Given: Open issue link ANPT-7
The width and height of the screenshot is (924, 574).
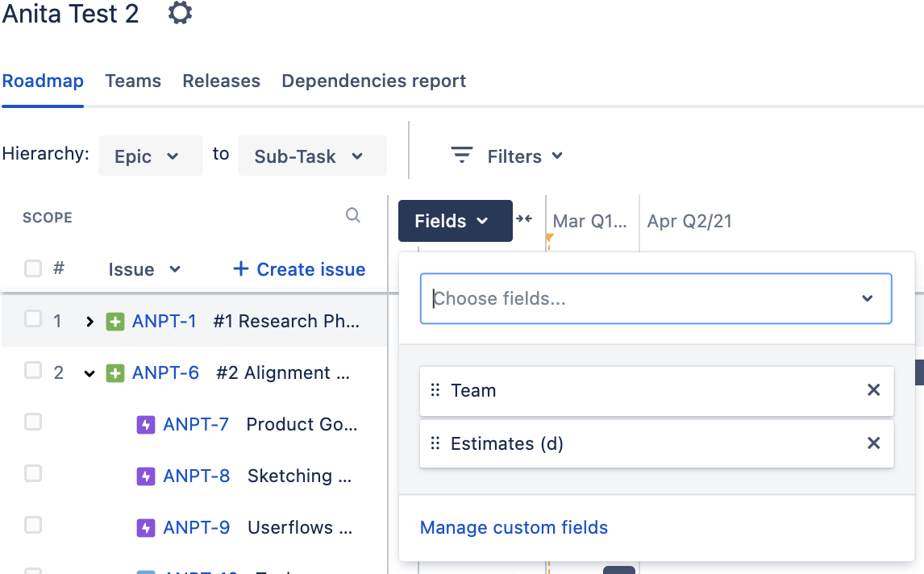Looking at the screenshot, I should tap(196, 424).
